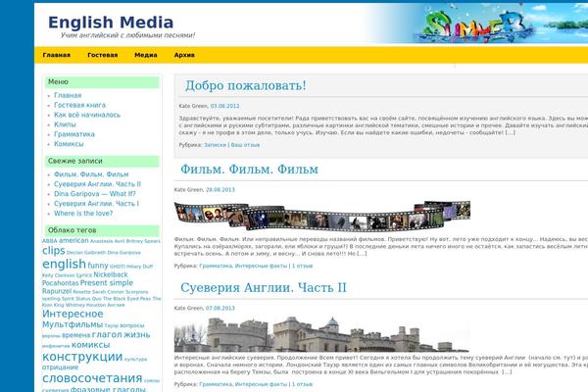Select the ABBA tag in tag cloud
This screenshot has height=392, width=588.
click(50, 241)
